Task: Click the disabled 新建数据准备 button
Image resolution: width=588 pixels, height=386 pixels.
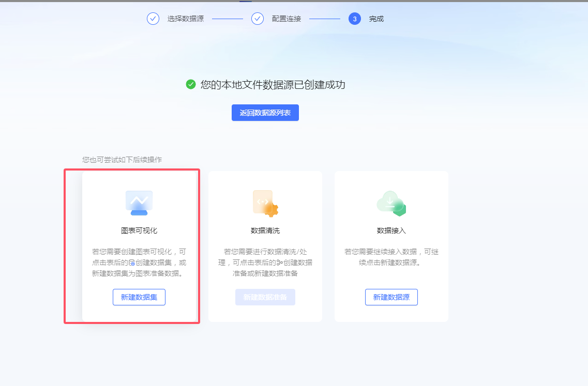Action: [265, 297]
